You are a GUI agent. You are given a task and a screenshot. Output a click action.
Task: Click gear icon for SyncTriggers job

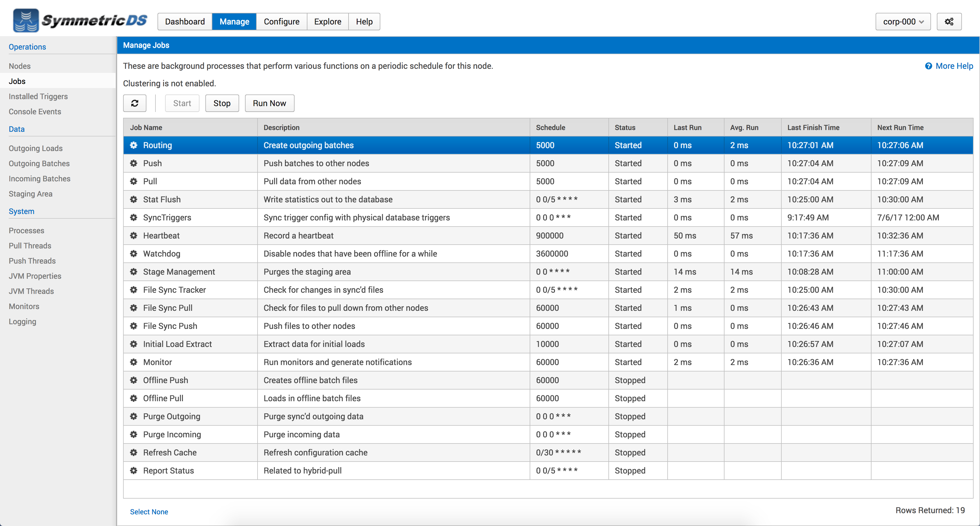(x=134, y=218)
